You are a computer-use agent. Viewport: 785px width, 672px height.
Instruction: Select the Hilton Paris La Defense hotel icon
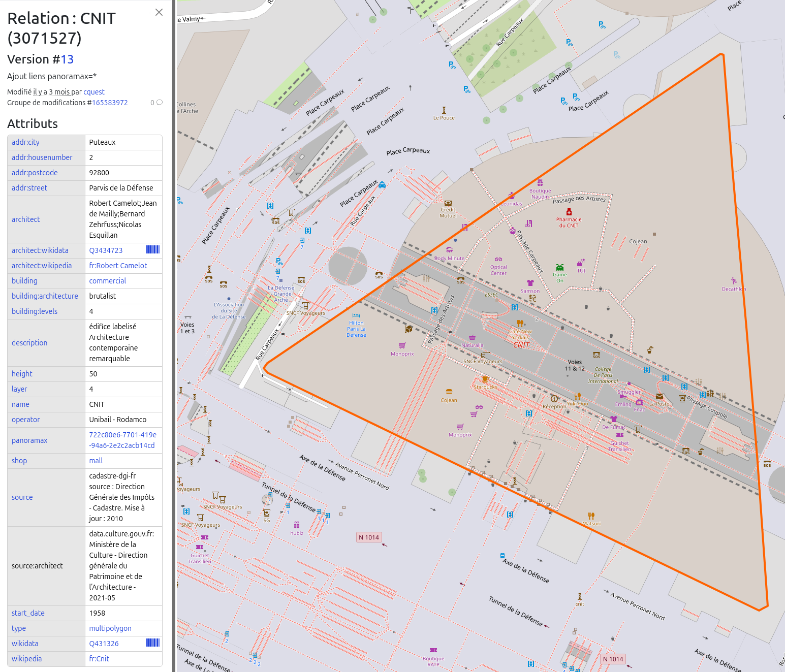coord(356,315)
